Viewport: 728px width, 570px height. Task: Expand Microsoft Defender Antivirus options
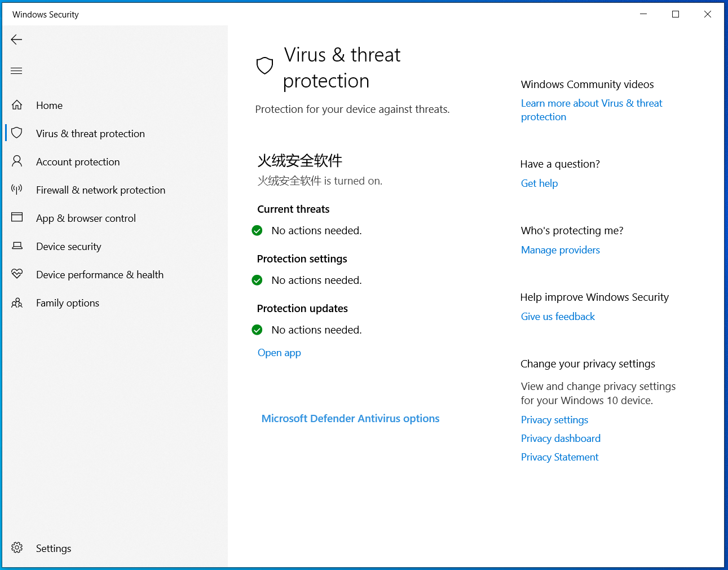tap(350, 418)
